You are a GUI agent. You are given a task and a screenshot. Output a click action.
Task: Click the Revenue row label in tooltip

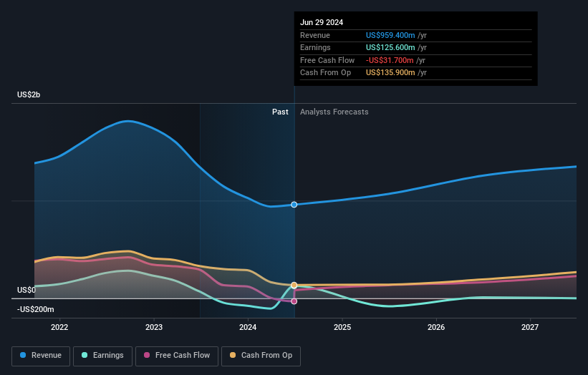(x=315, y=35)
